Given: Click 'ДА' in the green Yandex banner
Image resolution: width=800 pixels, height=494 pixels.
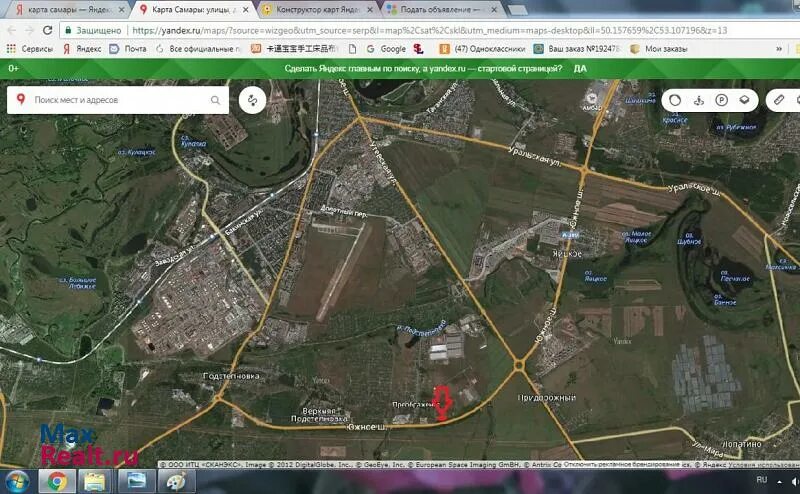Looking at the screenshot, I should 580,68.
